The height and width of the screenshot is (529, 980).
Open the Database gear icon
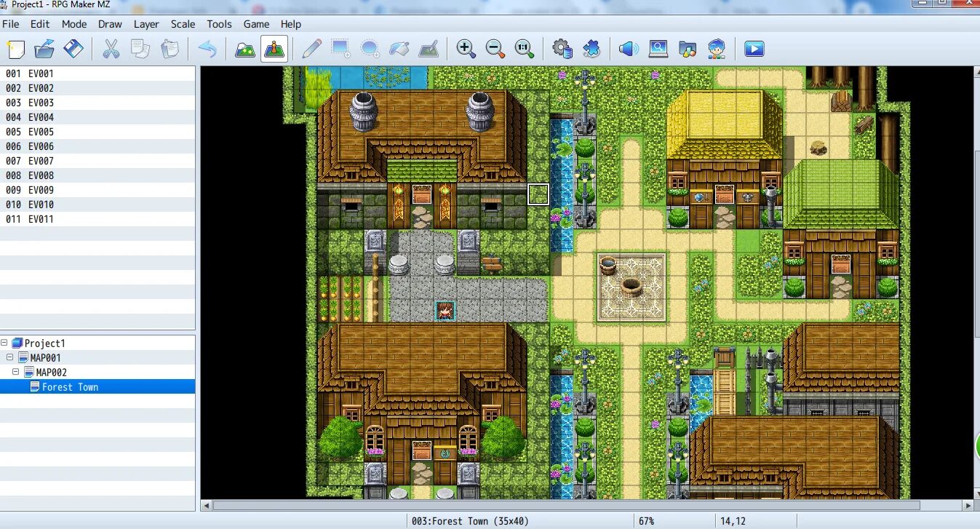[x=562, y=49]
